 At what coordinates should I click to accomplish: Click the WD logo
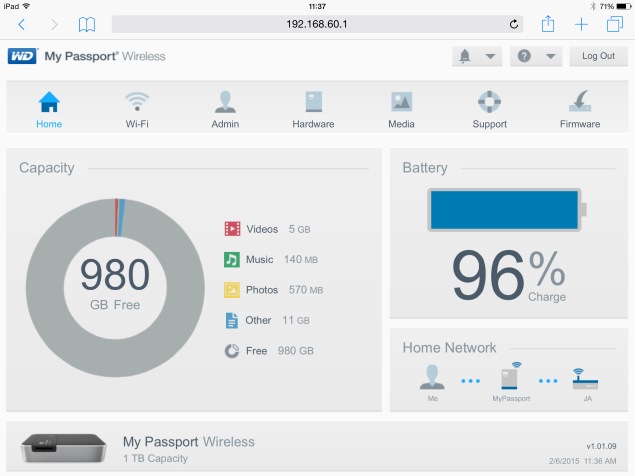(x=22, y=56)
